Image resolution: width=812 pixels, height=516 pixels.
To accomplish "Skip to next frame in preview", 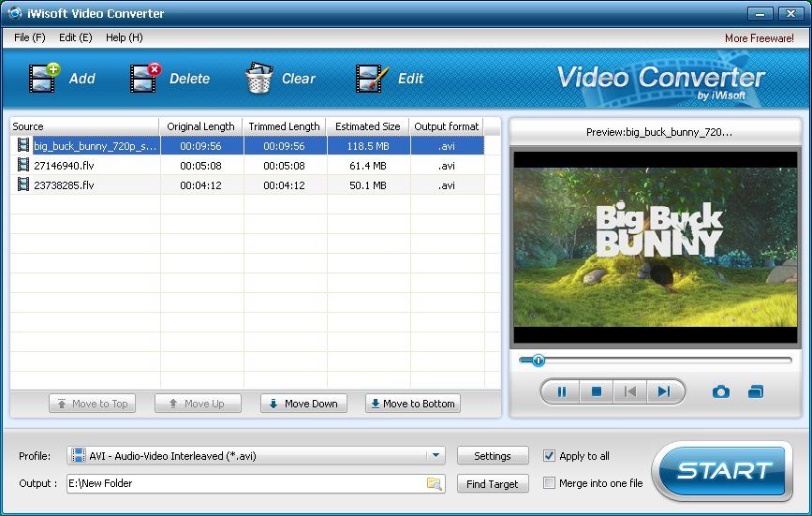I will pyautogui.click(x=664, y=391).
